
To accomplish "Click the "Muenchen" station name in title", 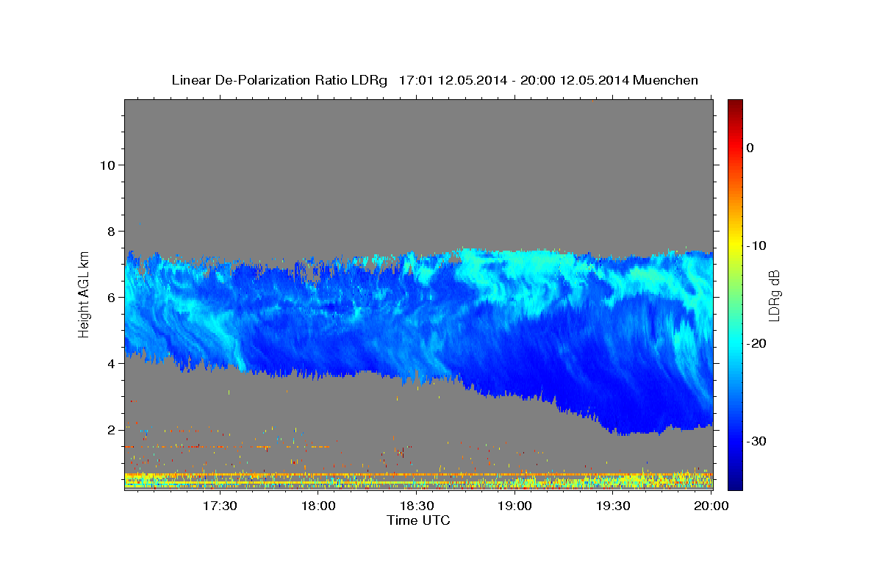I will point(665,80).
